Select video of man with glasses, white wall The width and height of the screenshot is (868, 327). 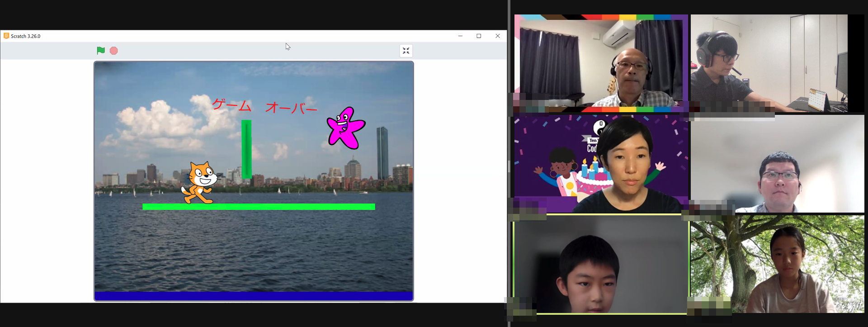778,164
